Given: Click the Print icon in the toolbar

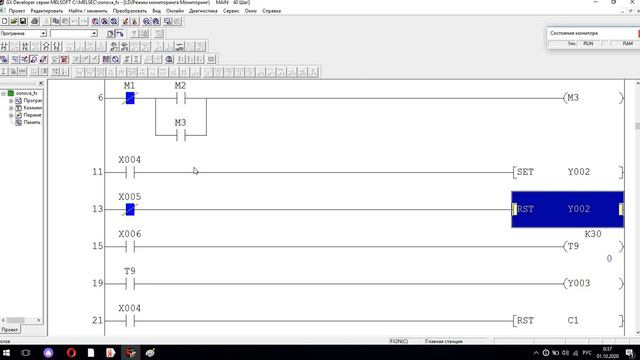Looking at the screenshot, I should tap(35, 21).
